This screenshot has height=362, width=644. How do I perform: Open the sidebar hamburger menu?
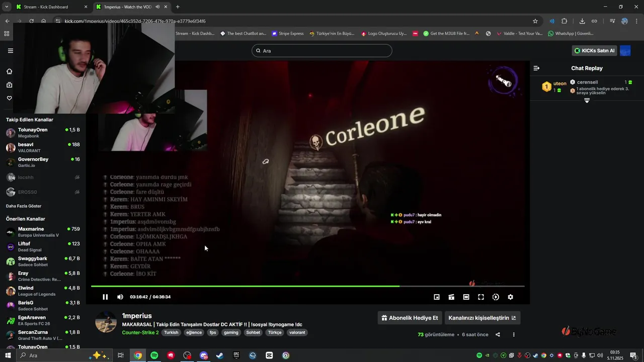pyautogui.click(x=11, y=51)
